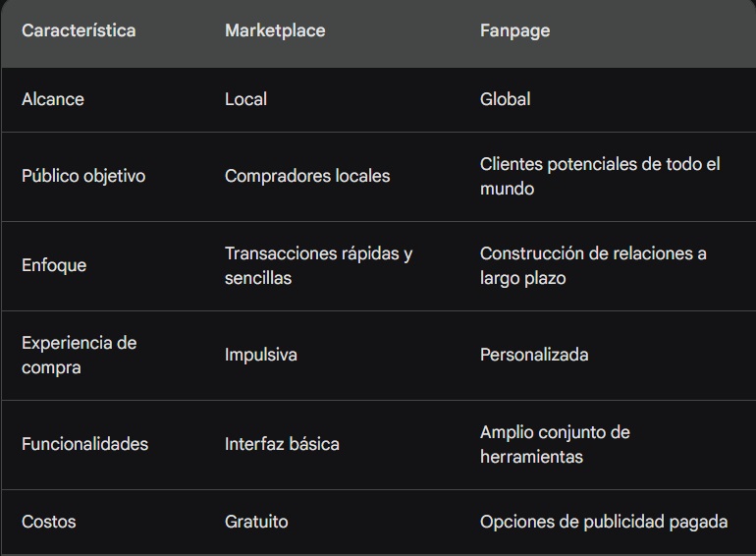Click the Interfaz básica cell
The image size is (756, 556).
pos(282,444)
